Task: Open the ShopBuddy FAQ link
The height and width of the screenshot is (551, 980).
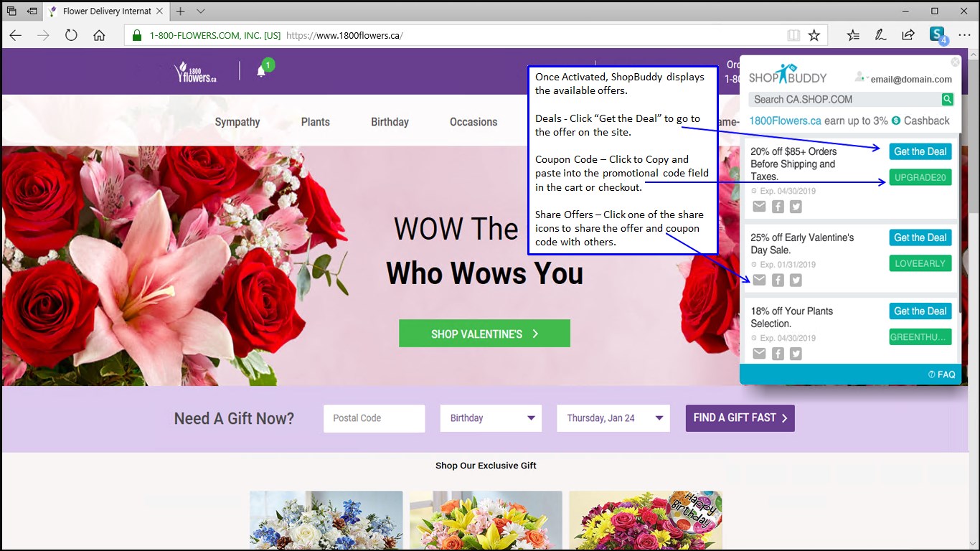Action: [941, 375]
